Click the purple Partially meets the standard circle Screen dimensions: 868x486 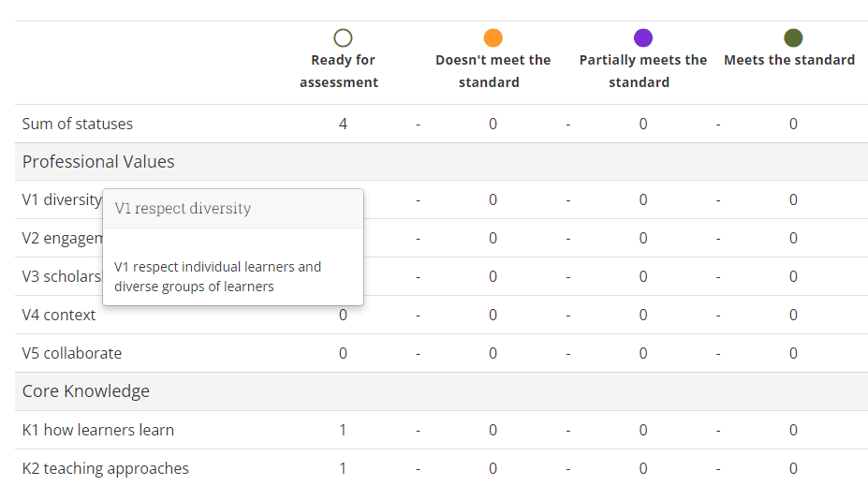pyautogui.click(x=642, y=38)
